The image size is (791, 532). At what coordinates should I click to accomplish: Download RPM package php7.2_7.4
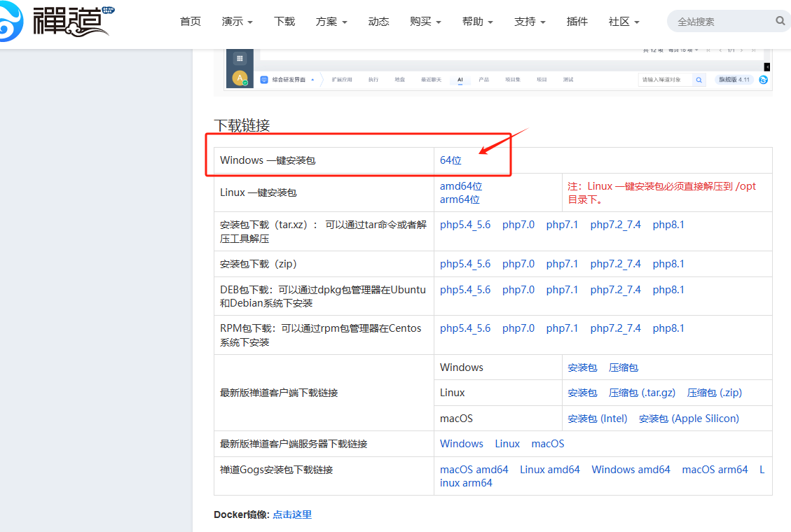(x=615, y=328)
